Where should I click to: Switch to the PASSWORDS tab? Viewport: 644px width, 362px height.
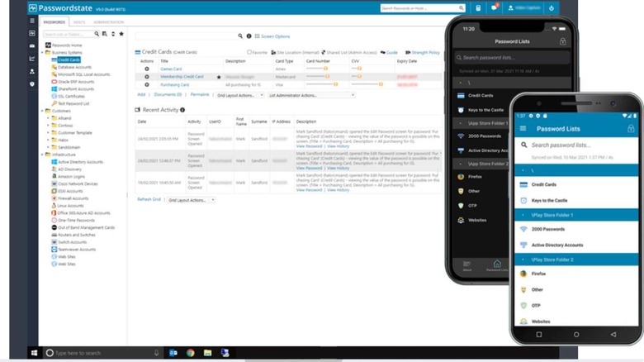pyautogui.click(x=54, y=21)
